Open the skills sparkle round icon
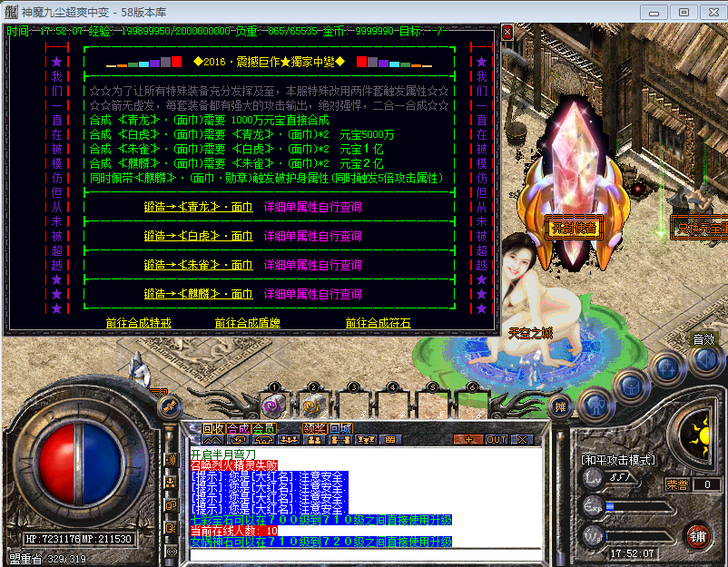The image size is (728, 567). (x=668, y=367)
